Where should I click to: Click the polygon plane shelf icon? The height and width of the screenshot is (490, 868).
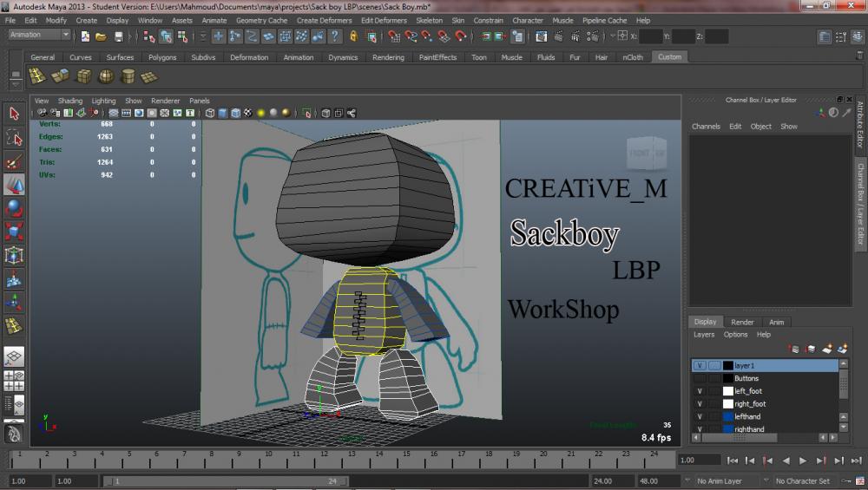[149, 76]
